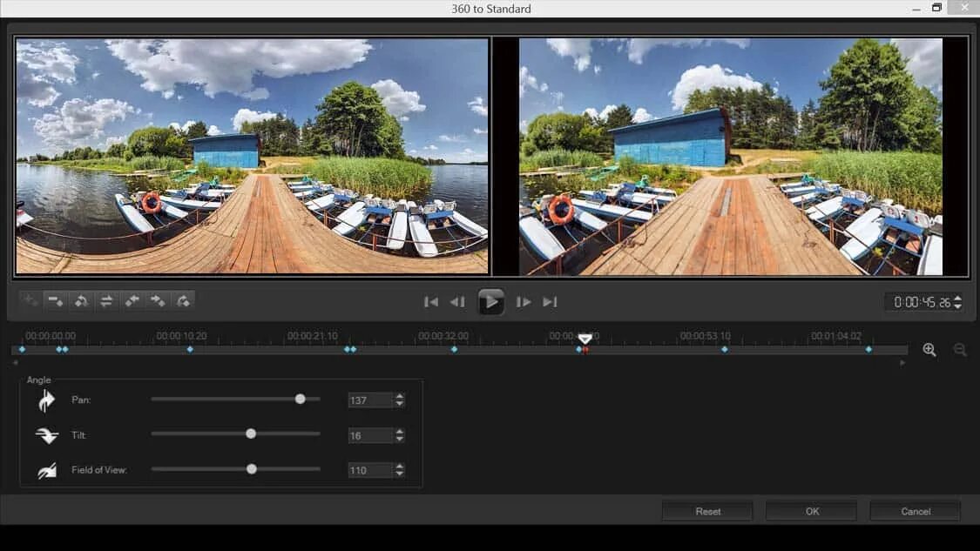The image size is (980, 551).
Task: Zoom out on the keyframe timeline
Action: pos(960,350)
